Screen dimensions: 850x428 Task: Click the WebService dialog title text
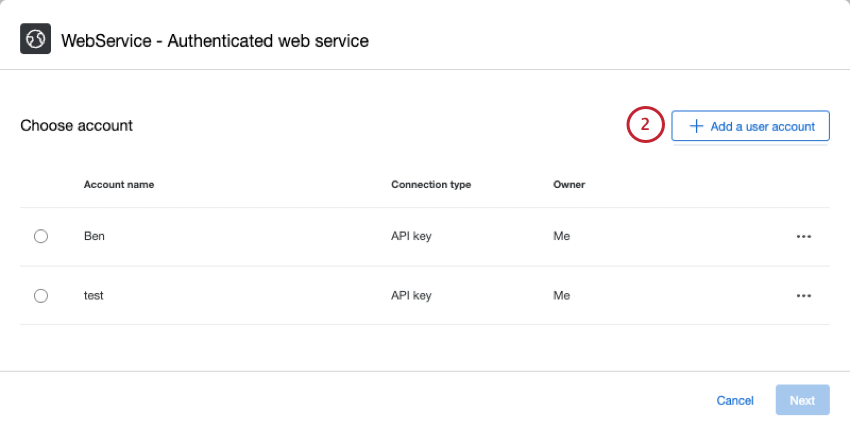tap(215, 41)
